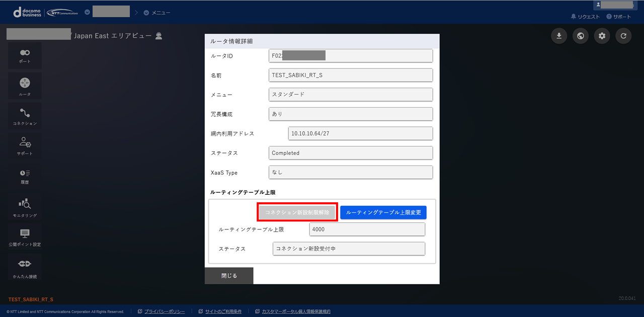644x317 pixels.
Task: Click the globe icon button
Action: [581, 36]
